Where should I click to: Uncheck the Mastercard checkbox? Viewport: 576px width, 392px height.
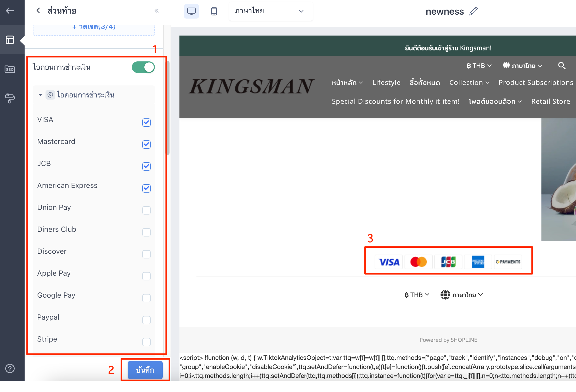[x=146, y=144]
